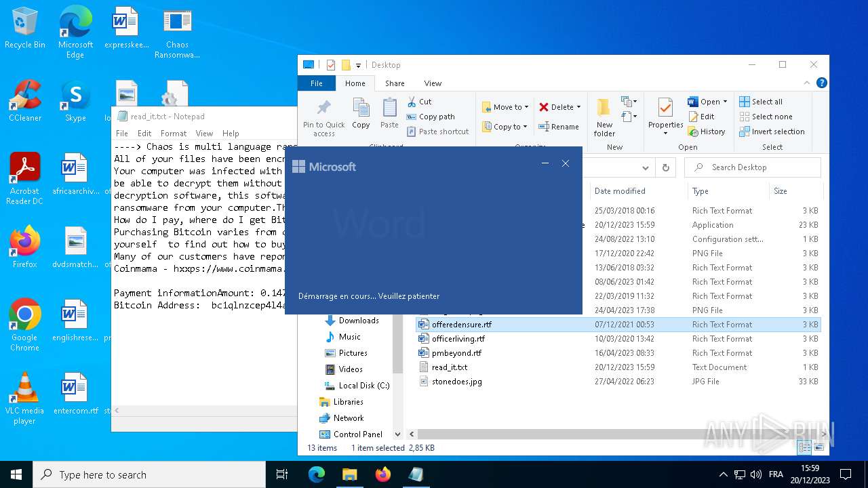This screenshot has height=488, width=868.
Task: Click Invert selection in ribbon
Action: [772, 131]
